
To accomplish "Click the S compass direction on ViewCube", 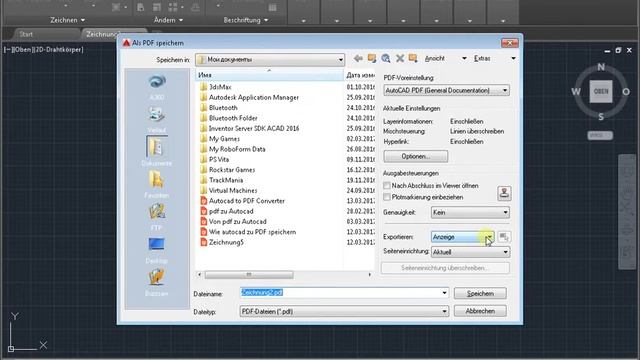I will point(601,117).
